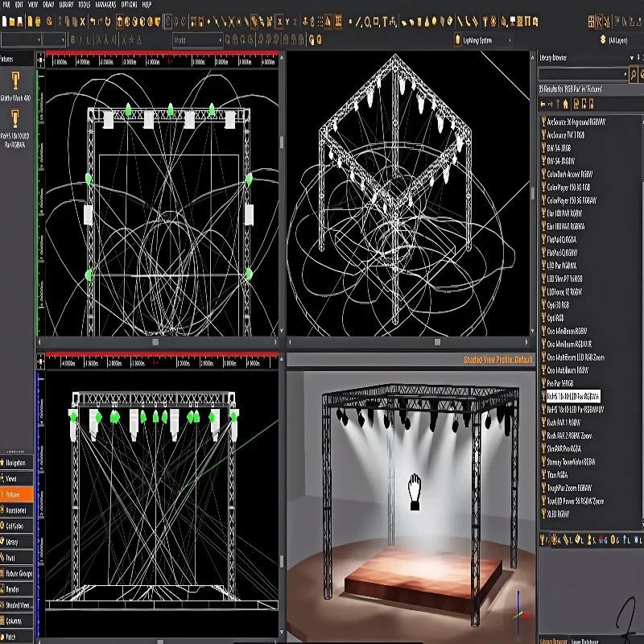The image size is (644, 644).
Task: Select the Rectangle drawing tool
Action: 376,22
